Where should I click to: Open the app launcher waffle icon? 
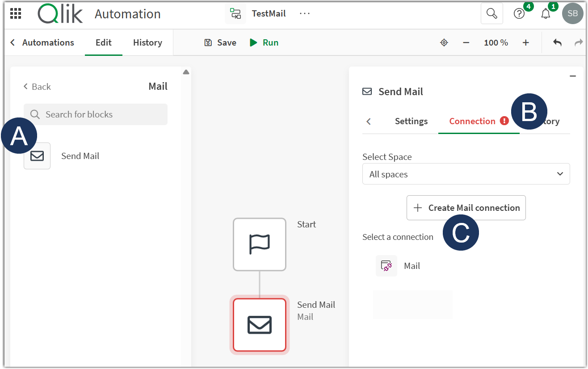click(16, 13)
